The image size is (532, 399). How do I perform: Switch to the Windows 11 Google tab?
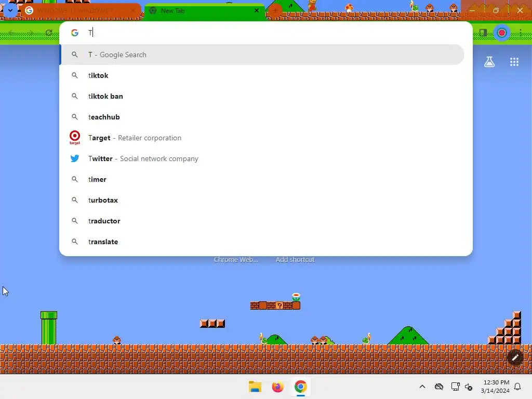click(81, 11)
